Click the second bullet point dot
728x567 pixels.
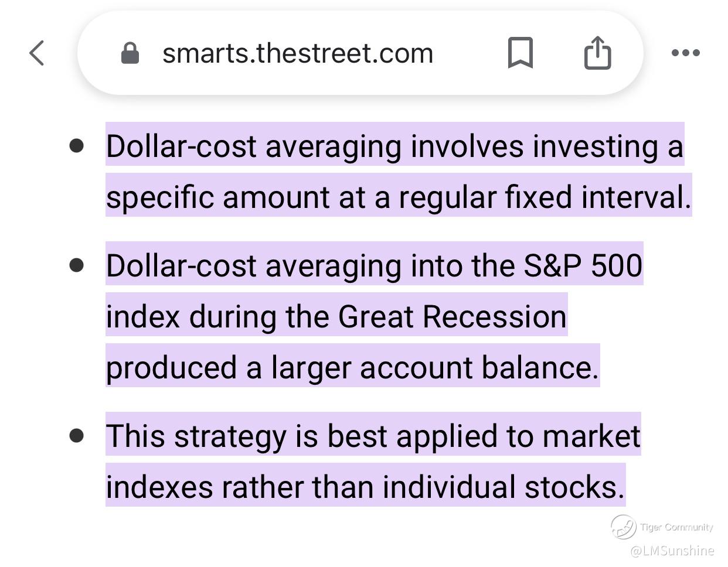coord(76,265)
